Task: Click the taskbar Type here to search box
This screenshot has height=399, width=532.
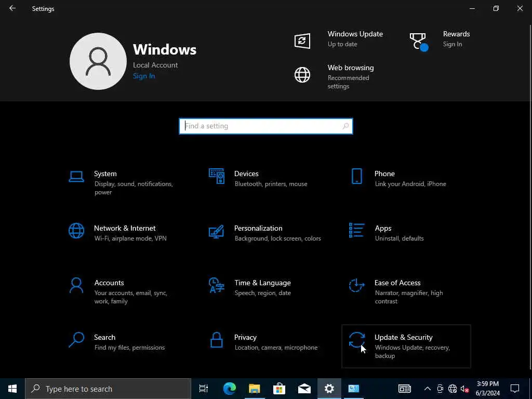Action: (108, 389)
